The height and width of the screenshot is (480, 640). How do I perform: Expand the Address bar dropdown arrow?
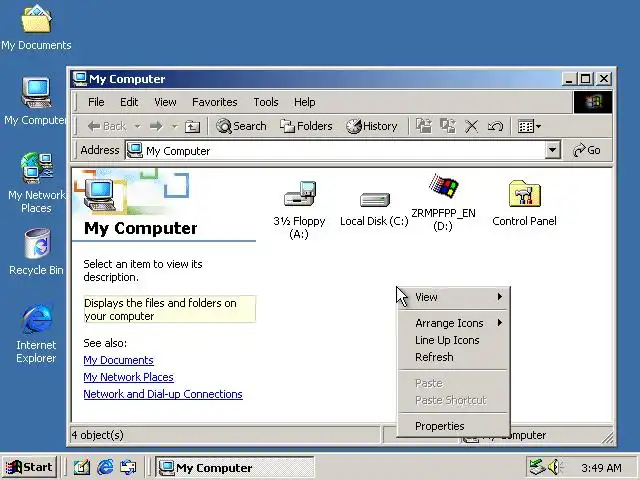552,150
